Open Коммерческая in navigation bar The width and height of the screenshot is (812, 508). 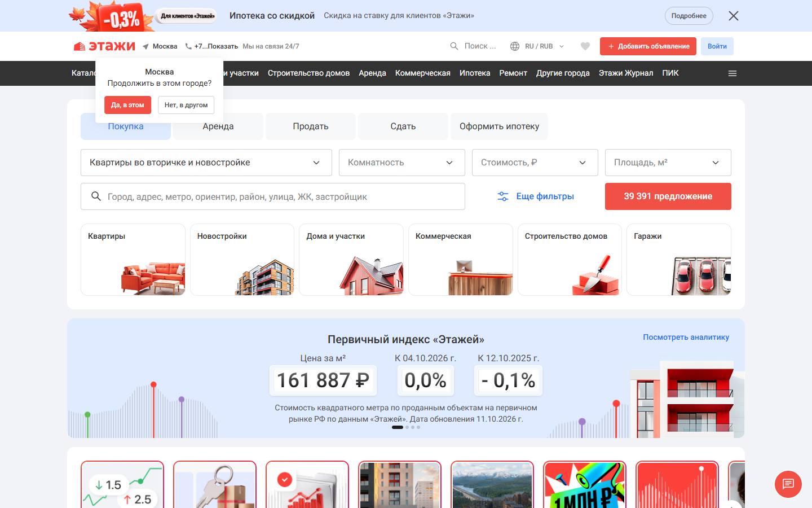click(423, 73)
